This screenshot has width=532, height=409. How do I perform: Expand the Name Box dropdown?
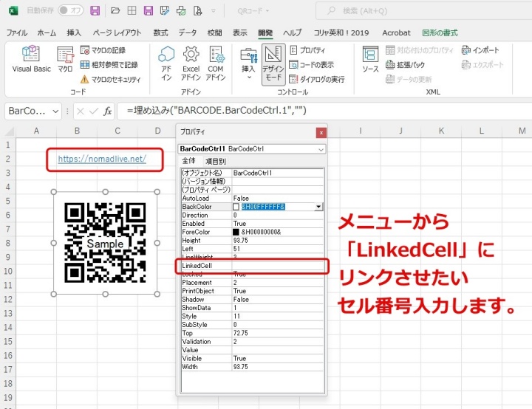pos(55,111)
